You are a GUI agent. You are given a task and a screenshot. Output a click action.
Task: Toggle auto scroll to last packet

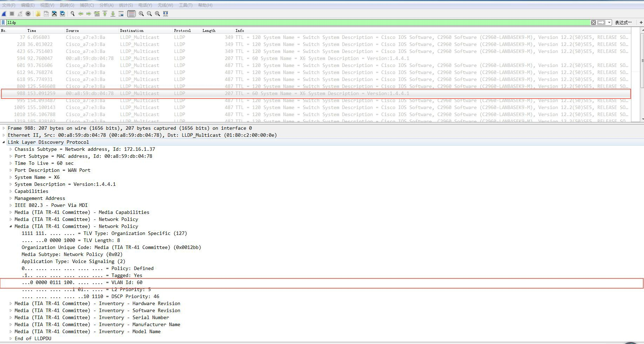tap(121, 14)
